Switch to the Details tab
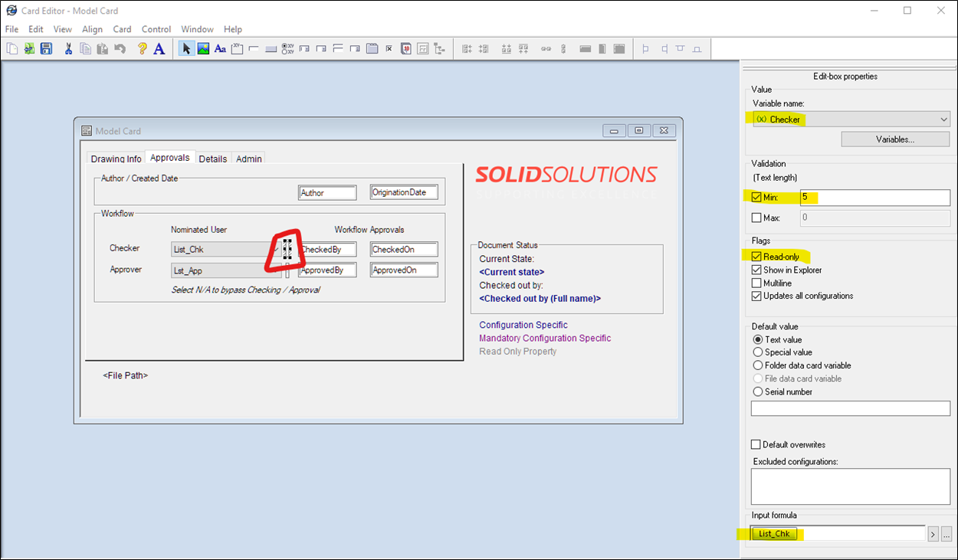Viewport: 958px width, 560px height. 212,159
